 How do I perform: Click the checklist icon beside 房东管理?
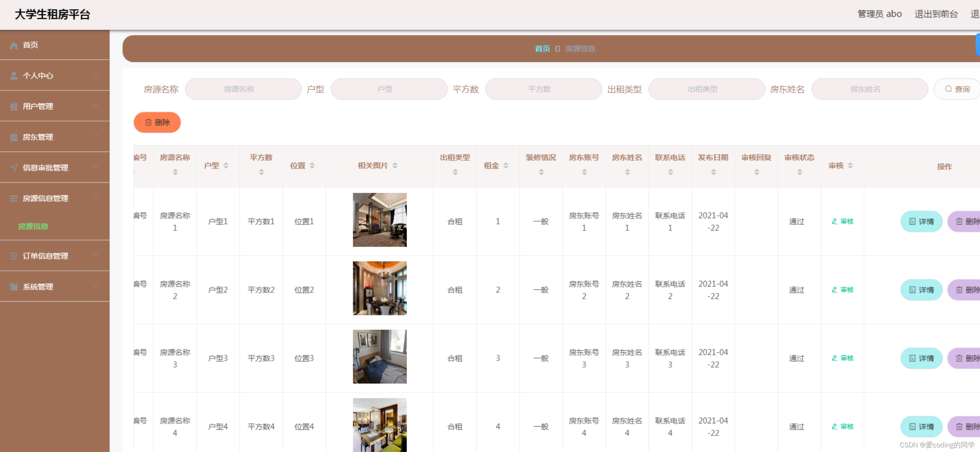14,137
